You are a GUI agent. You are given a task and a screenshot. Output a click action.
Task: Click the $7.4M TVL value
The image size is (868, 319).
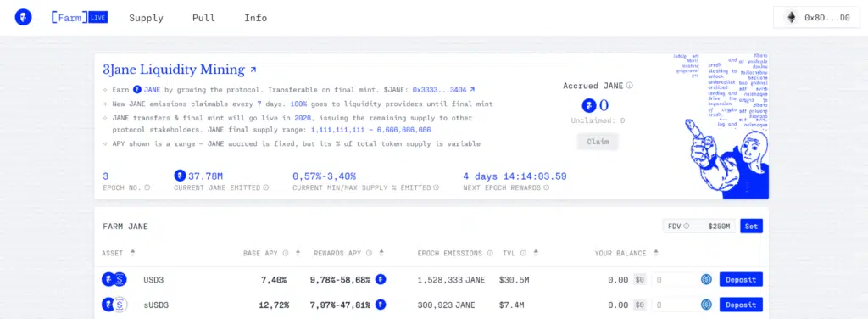[x=511, y=305]
